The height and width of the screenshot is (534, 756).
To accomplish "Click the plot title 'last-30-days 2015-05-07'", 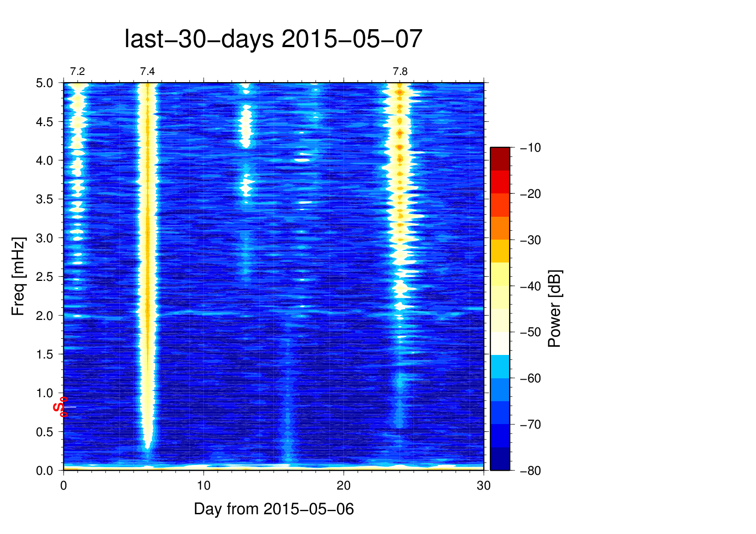I will pyautogui.click(x=273, y=39).
